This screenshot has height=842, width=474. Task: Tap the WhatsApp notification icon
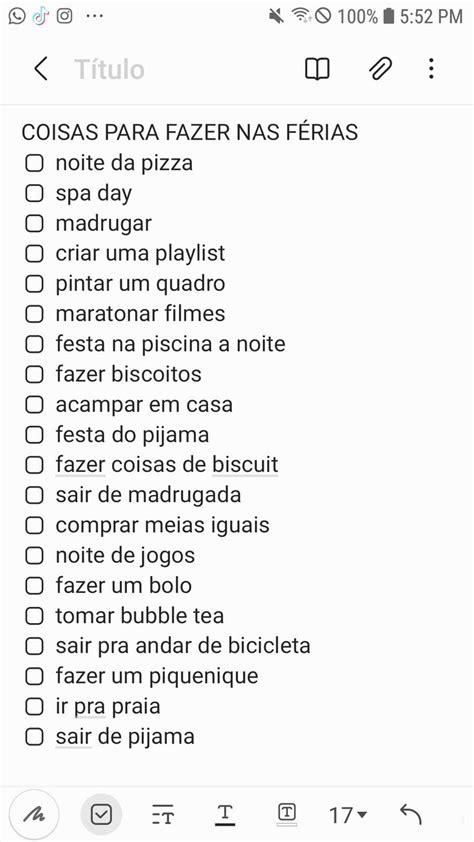[x=17, y=16]
